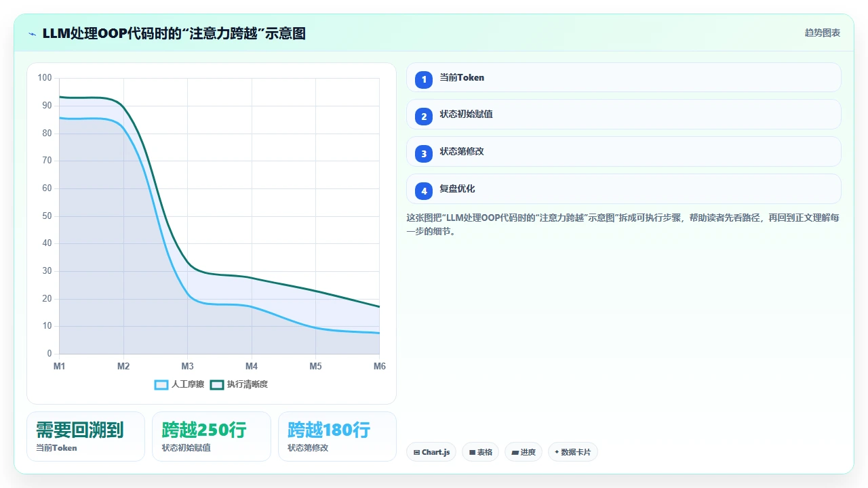This screenshot has width=868, height=488.
Task: Click the 执行清晰度 legend label
Action: pyautogui.click(x=248, y=384)
